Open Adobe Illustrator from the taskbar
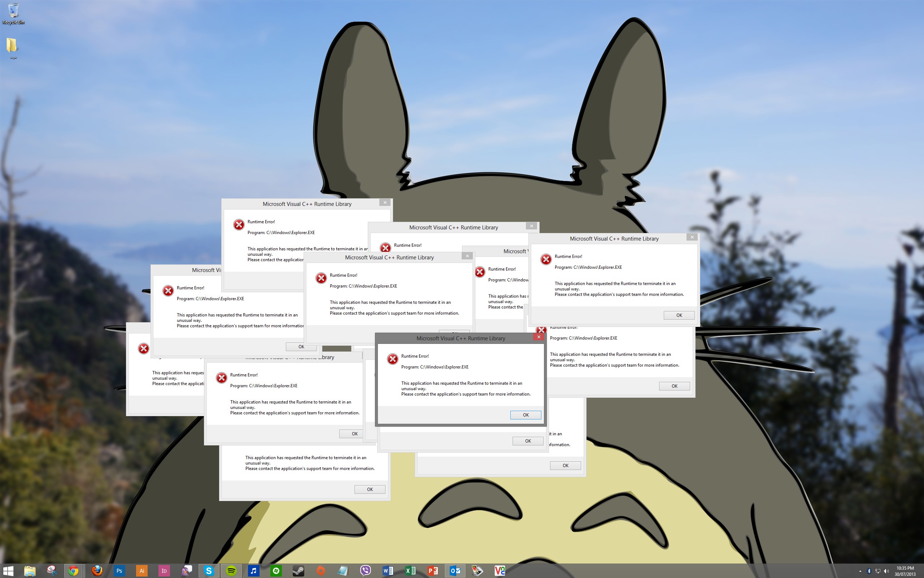 point(141,571)
